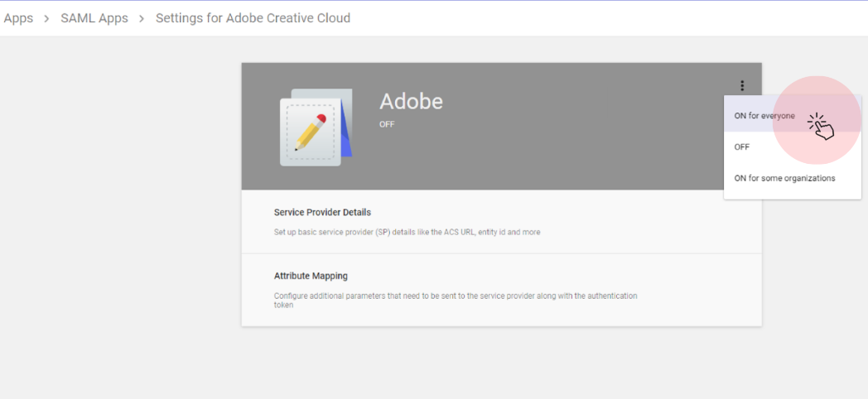Viewport: 868px width, 399px height.
Task: Click the chevron after SAML Apps
Action: click(x=142, y=18)
